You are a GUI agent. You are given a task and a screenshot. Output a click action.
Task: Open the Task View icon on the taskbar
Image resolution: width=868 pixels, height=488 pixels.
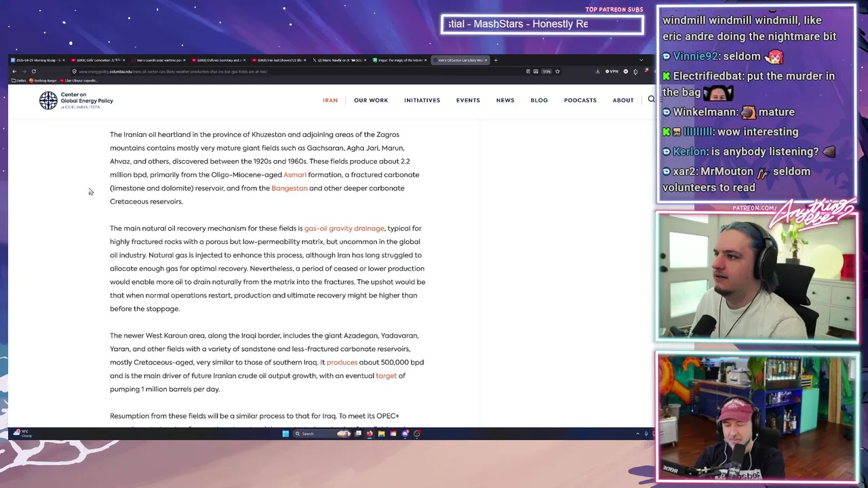click(358, 434)
